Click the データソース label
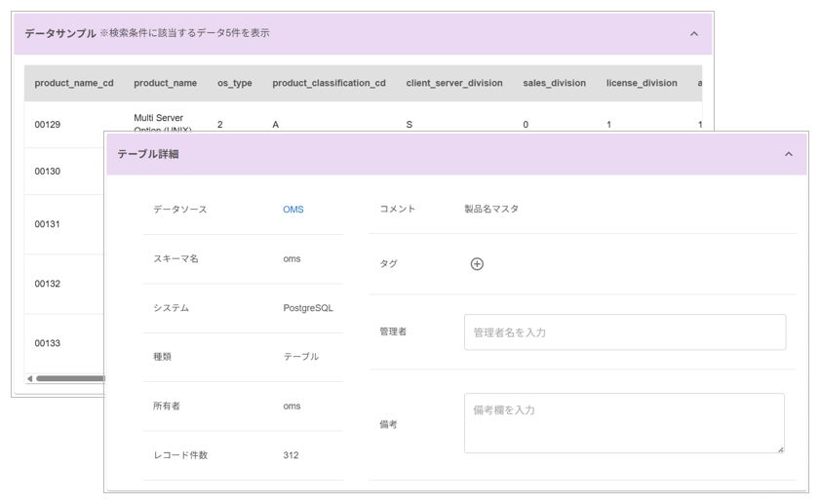Screen dimensions: 819x504 point(179,210)
